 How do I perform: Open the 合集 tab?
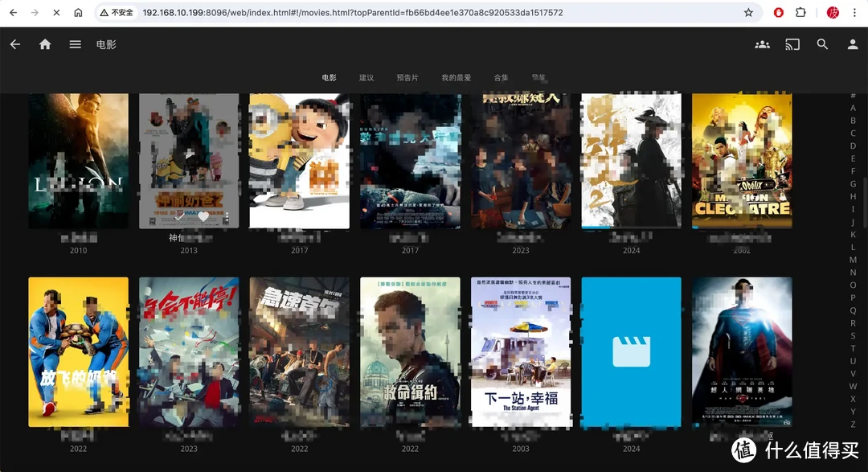[501, 77]
